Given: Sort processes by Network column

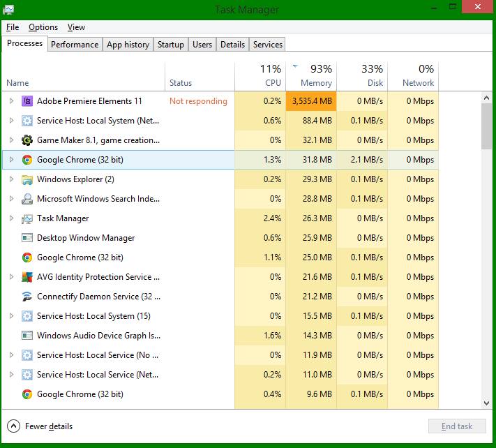Looking at the screenshot, I should [413, 77].
